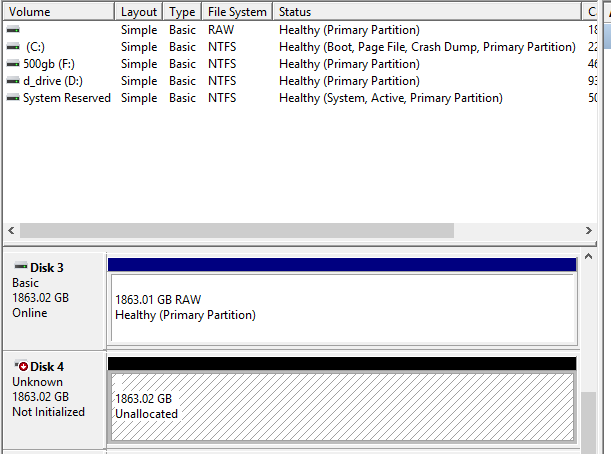Click the Simple layout cell in the d_drive row
The width and height of the screenshot is (611, 454).
139,81
